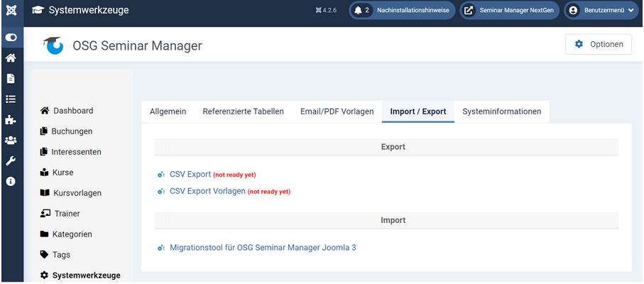Click the Kategorien folder icon

pos(44,234)
